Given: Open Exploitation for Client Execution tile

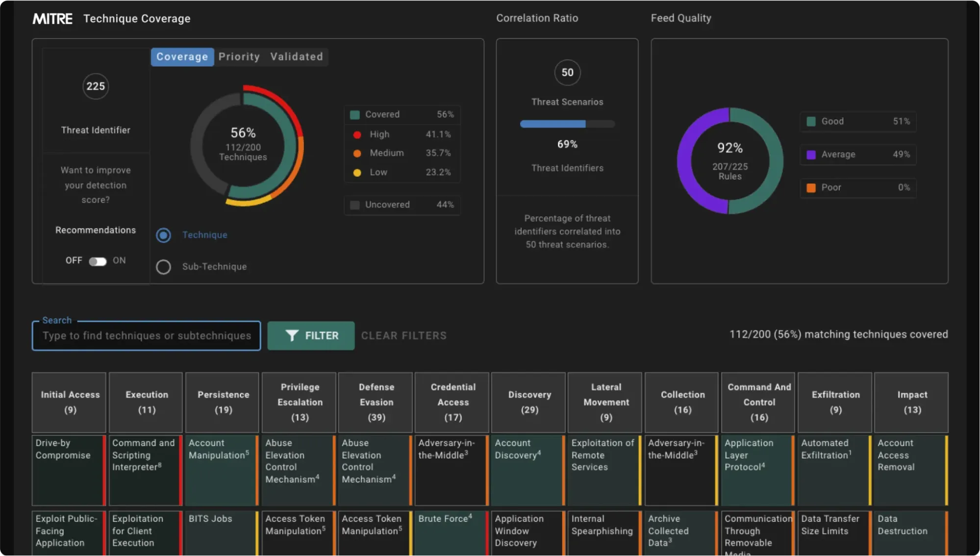Looking at the screenshot, I should [x=146, y=533].
